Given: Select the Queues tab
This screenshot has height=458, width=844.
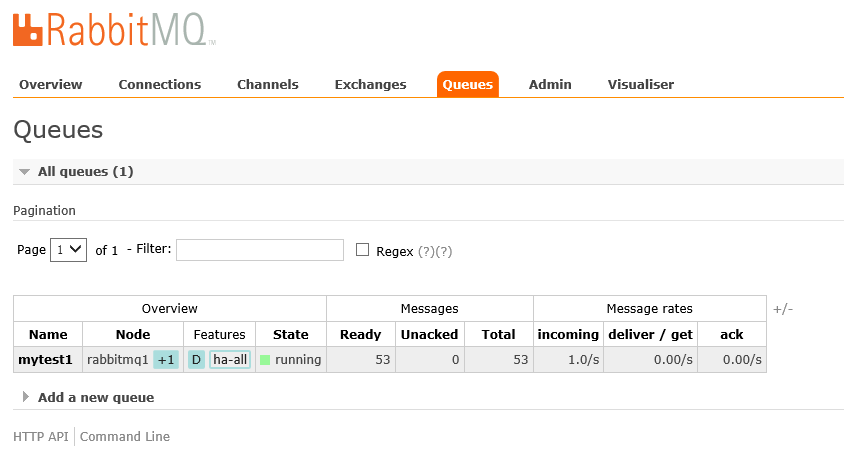Looking at the screenshot, I should (x=468, y=84).
